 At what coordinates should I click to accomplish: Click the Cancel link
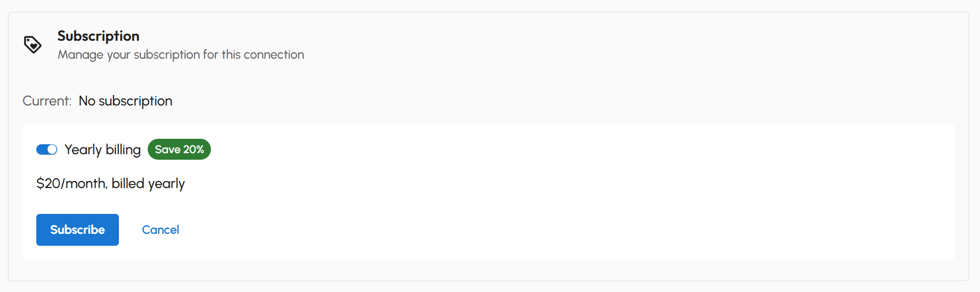point(160,230)
